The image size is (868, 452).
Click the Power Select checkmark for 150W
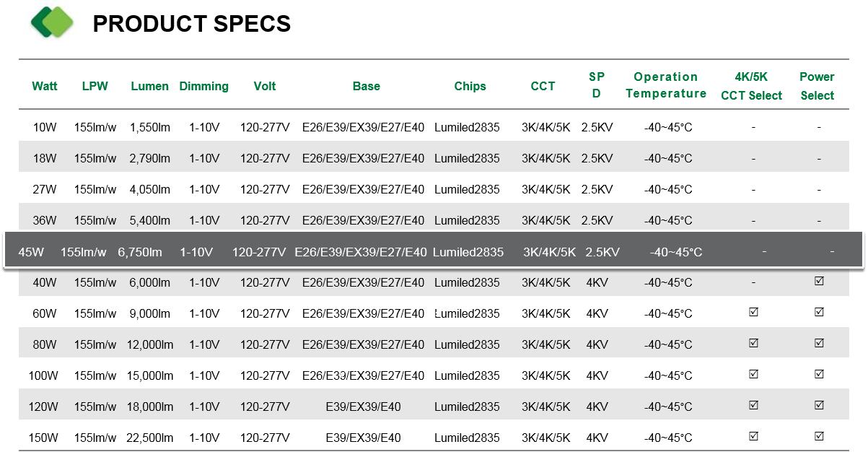819,436
